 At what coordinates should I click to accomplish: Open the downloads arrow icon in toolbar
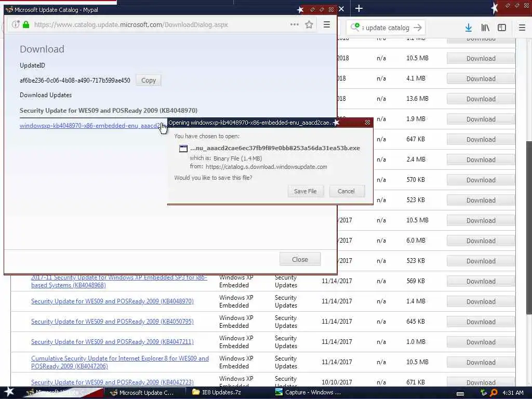point(468,28)
